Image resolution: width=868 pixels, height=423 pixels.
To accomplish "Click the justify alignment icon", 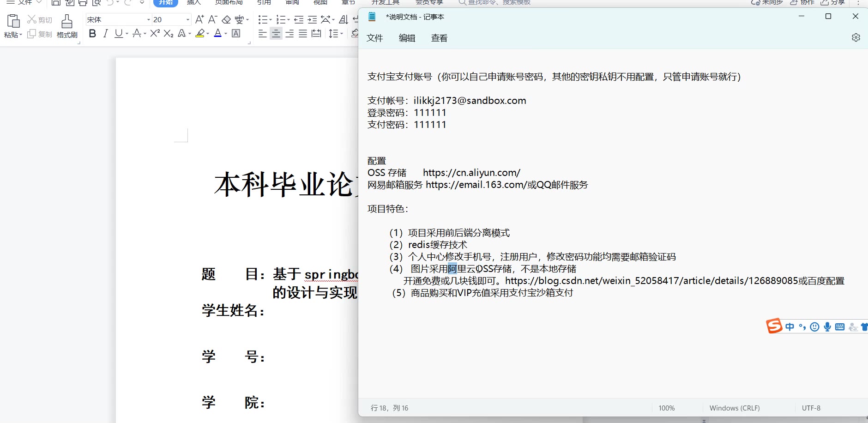I will click(x=303, y=33).
